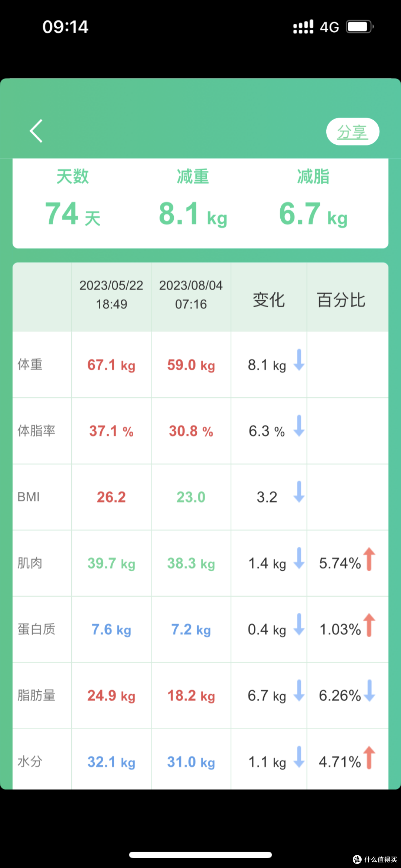Tap the 减脂 heading

point(313,176)
